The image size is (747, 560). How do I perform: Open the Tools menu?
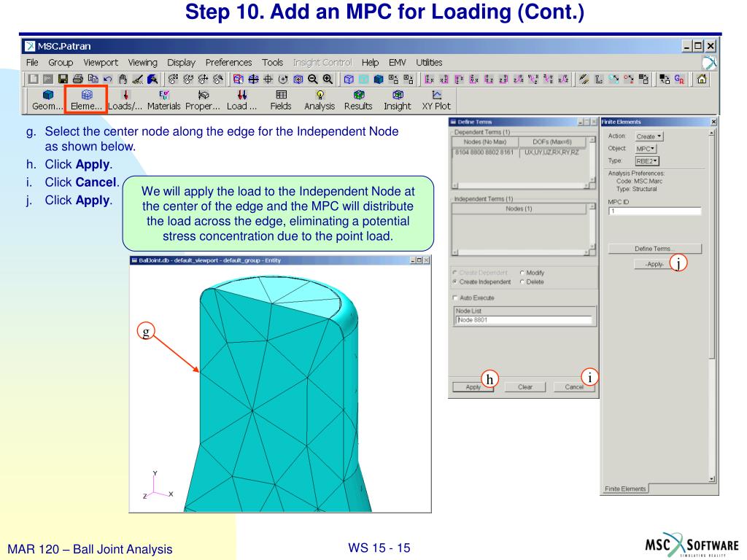pos(273,63)
